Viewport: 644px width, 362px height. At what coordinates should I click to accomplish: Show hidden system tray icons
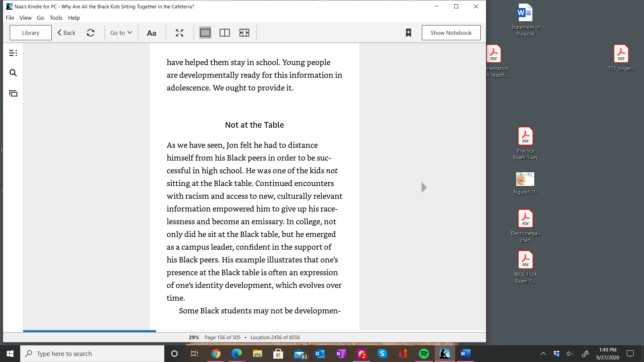543,354
